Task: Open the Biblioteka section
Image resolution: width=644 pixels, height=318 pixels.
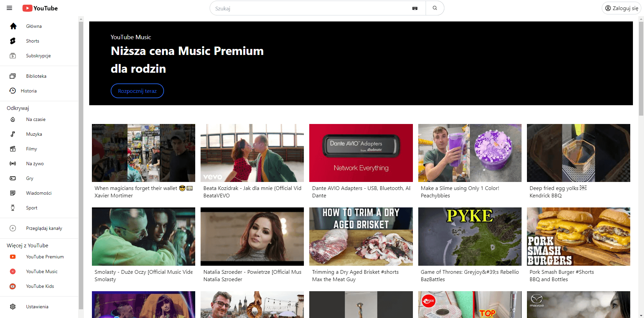Action: (36, 76)
